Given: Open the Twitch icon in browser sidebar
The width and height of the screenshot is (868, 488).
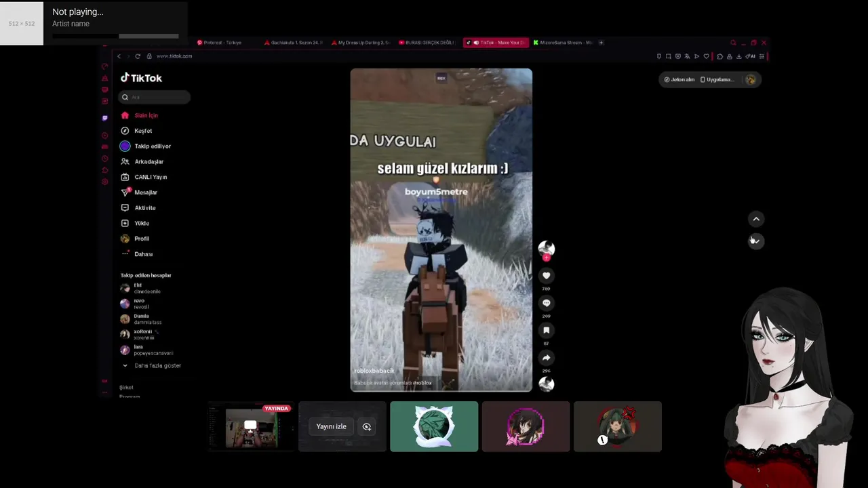Looking at the screenshot, I should click(x=104, y=118).
